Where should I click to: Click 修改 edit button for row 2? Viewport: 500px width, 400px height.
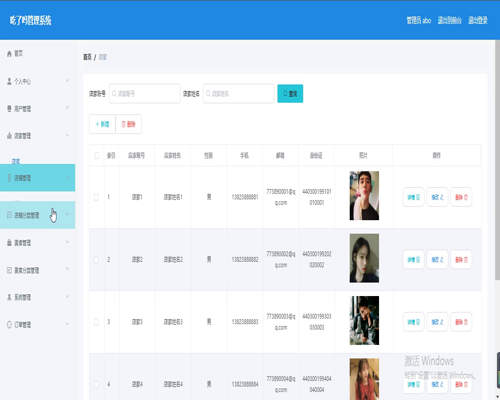pyautogui.click(x=437, y=259)
